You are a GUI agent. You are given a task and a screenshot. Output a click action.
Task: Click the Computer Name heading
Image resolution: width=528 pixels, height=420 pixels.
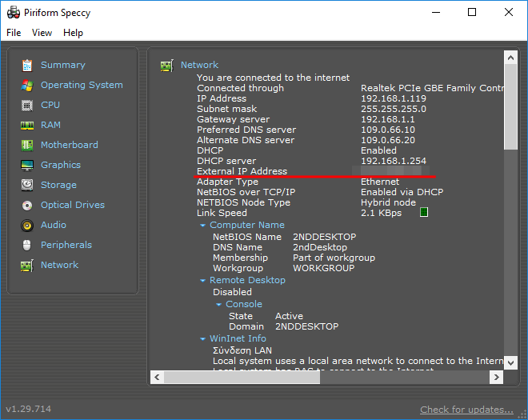[247, 225]
